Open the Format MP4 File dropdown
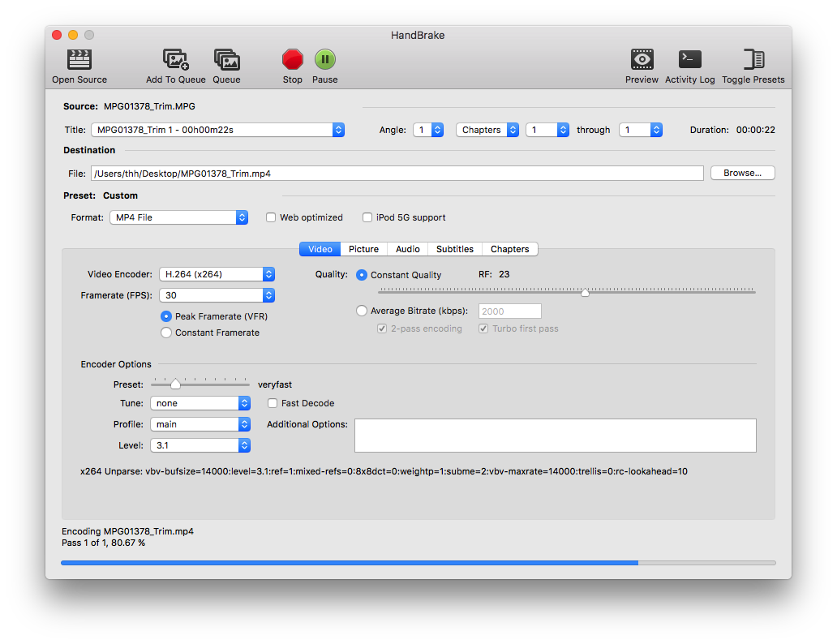Image resolution: width=837 pixels, height=644 pixels. click(178, 217)
